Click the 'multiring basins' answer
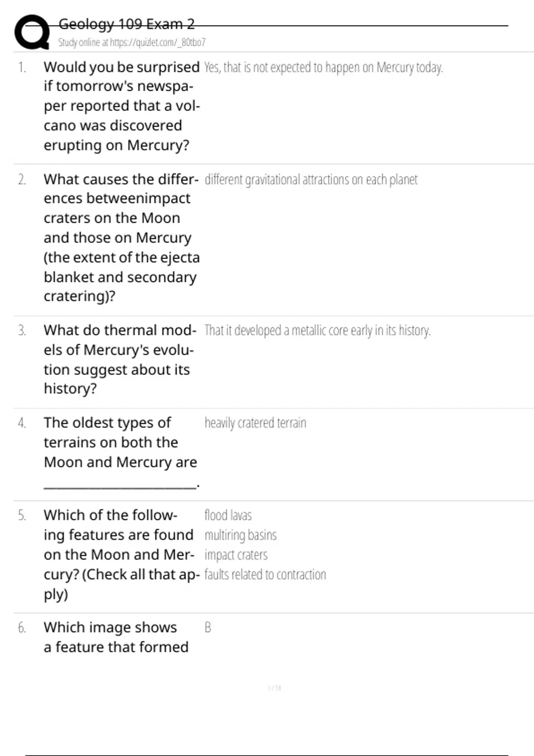 pos(240,535)
